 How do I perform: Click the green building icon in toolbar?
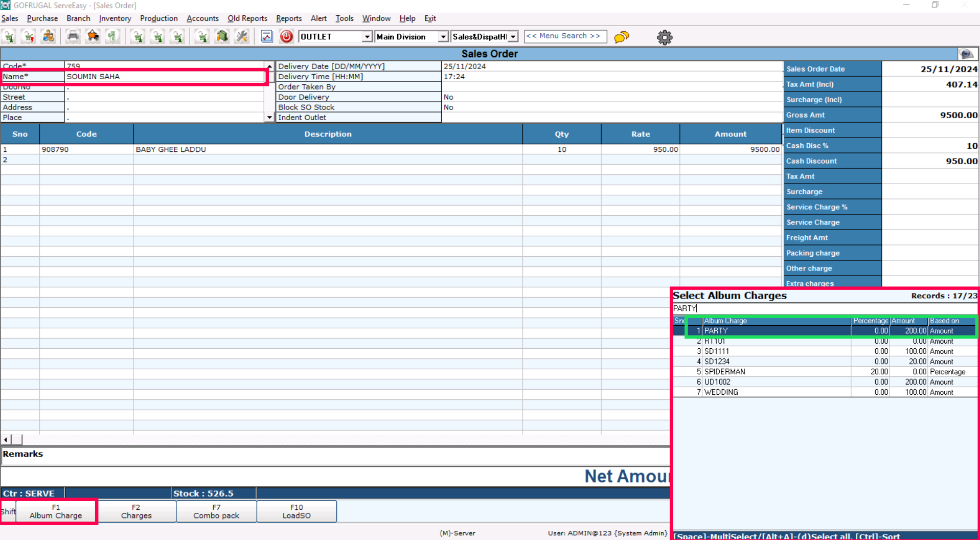[x=222, y=36]
